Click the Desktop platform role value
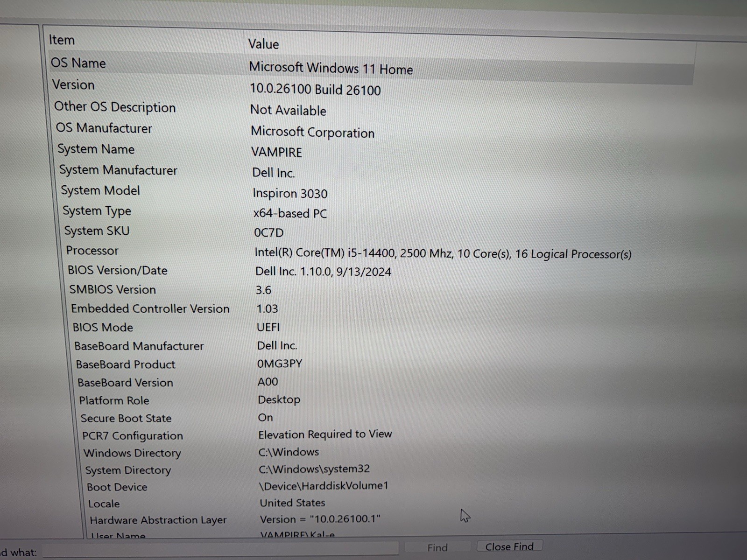This screenshot has height=560, width=747. click(279, 400)
